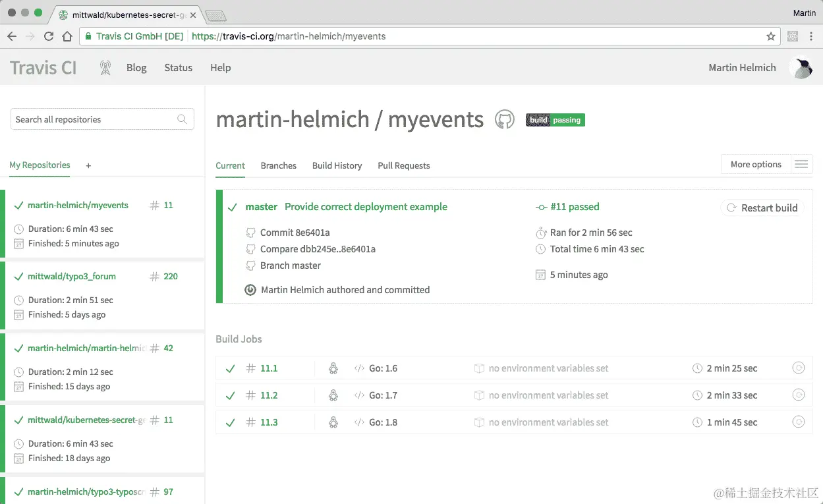Click the stopwatch icon beside Ran for 2 min
Viewport: 823px width, 504px height.
pos(541,233)
